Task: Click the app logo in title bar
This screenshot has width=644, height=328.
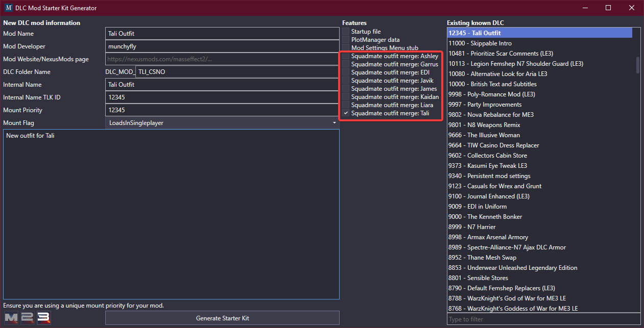Action: (8, 8)
